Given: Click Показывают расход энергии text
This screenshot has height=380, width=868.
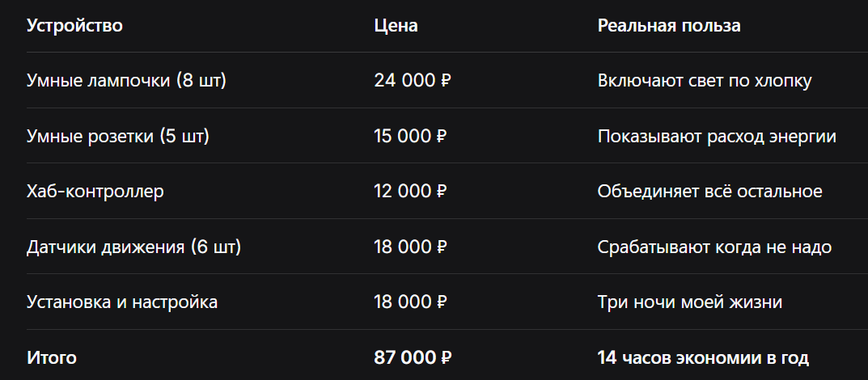Looking at the screenshot, I should [717, 136].
